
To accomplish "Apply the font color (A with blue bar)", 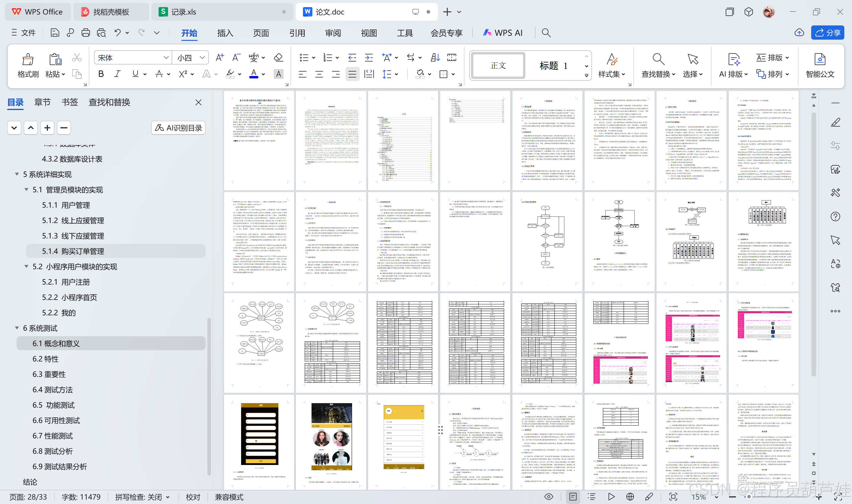I will point(254,74).
